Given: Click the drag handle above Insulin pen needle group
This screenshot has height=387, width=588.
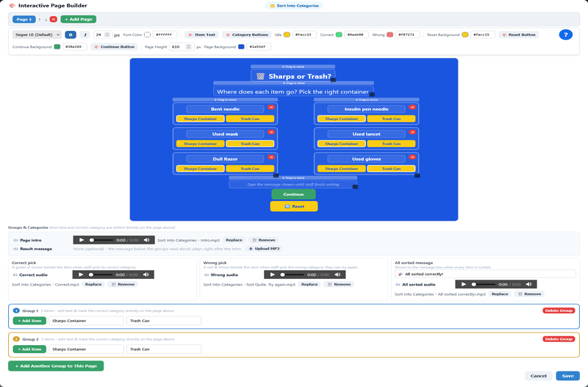Looking at the screenshot, I should (x=366, y=100).
